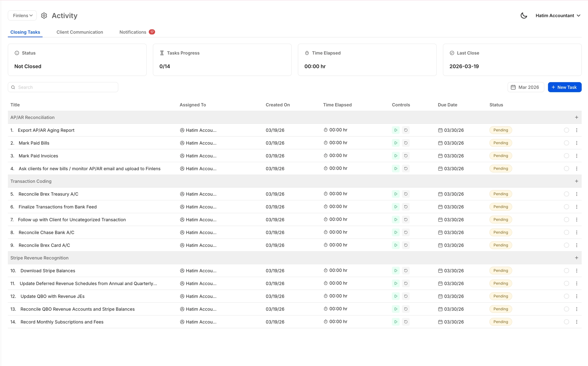Start timer for Export AP/AR Aging Report
This screenshot has height=366, width=588.
396,130
